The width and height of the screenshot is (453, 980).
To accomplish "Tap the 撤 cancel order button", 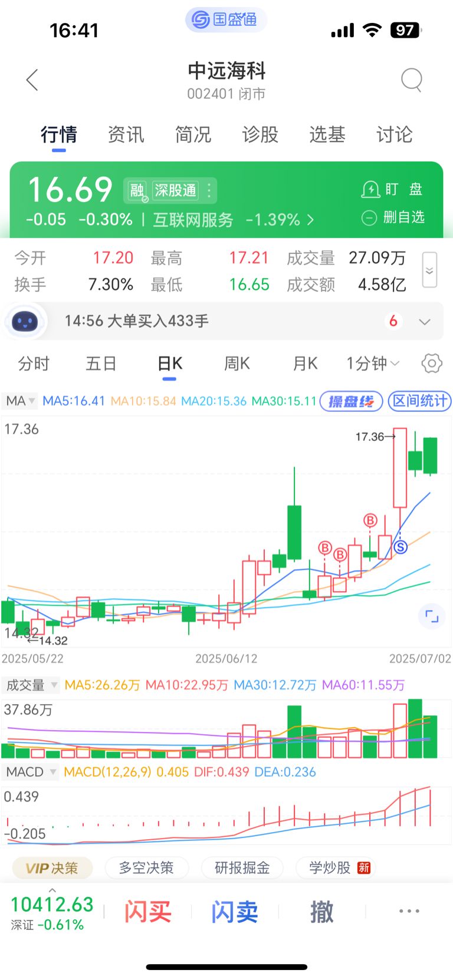I will click(x=322, y=912).
